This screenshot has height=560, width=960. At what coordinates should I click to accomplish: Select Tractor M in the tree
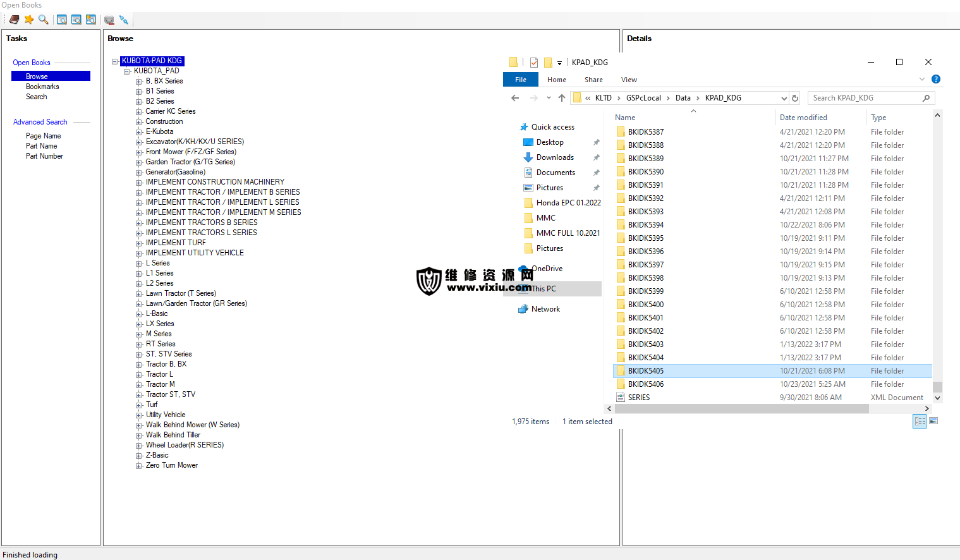click(x=161, y=384)
